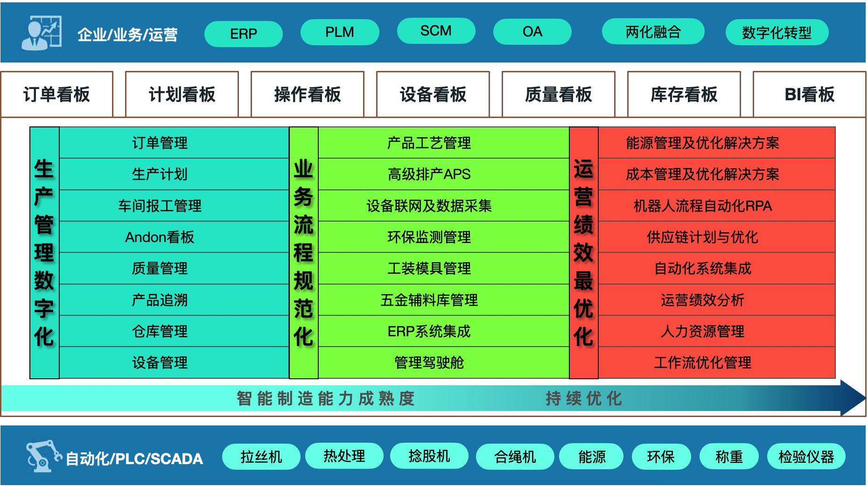Screen dimensions: 868x487
Task: Select the 设备管理 cell
Action: click(x=174, y=362)
